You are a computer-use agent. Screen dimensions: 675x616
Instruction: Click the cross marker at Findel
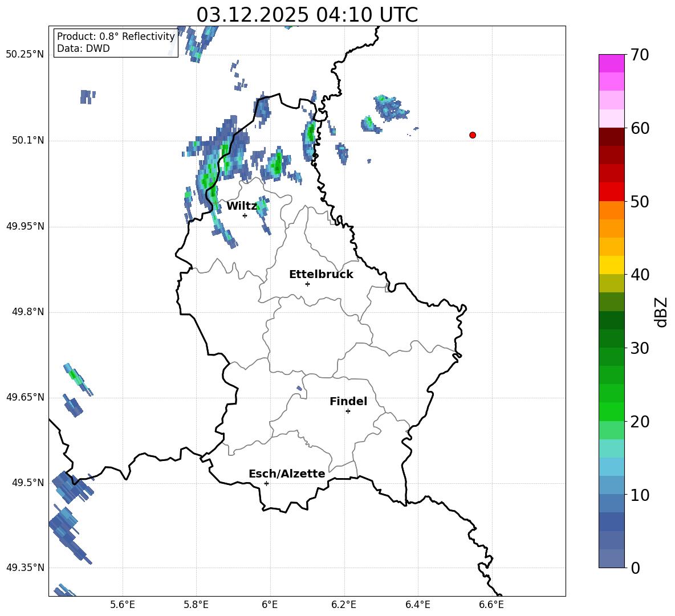(x=348, y=411)
